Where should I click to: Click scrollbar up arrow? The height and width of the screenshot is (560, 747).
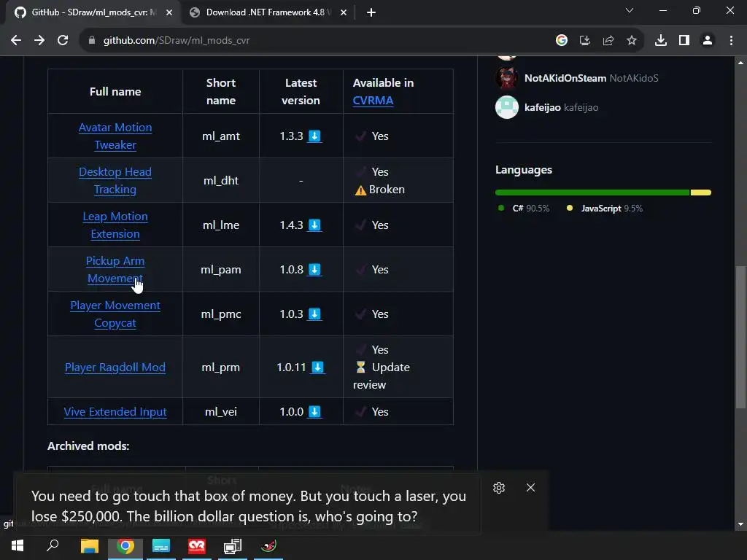(x=741, y=63)
